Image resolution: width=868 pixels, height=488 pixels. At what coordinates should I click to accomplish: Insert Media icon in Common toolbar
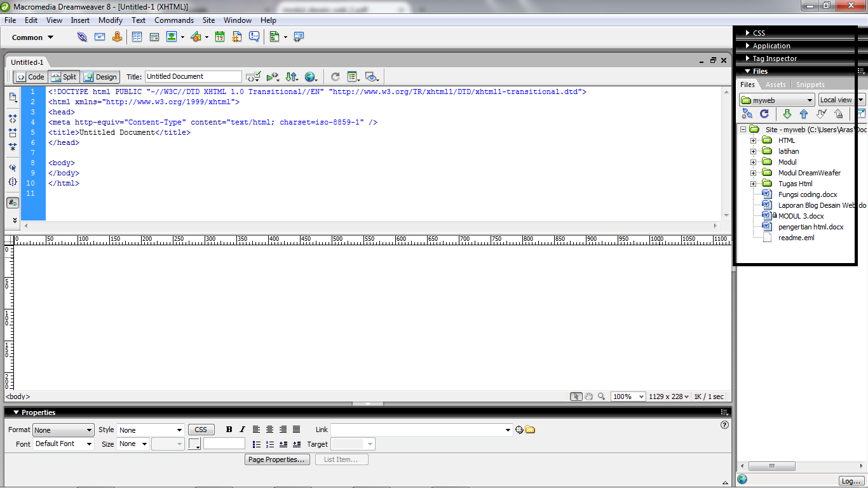(196, 37)
